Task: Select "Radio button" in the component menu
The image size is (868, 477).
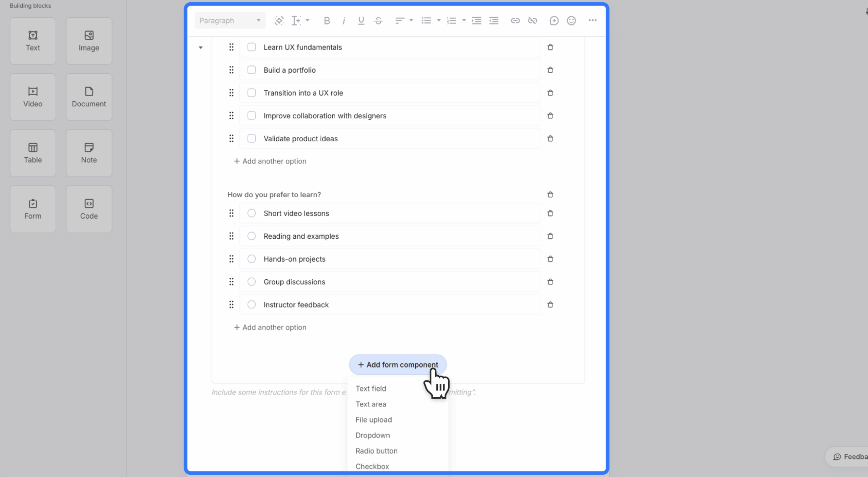Action: (376, 451)
